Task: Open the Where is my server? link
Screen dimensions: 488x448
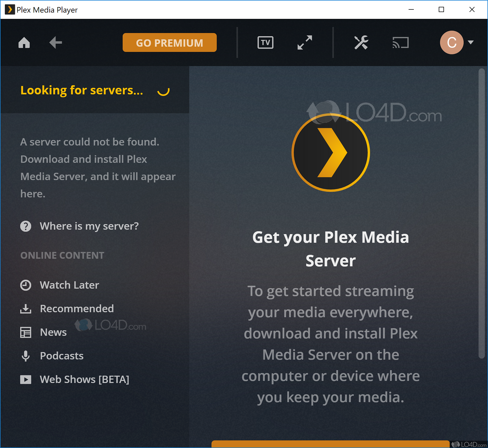Action: 89,226
